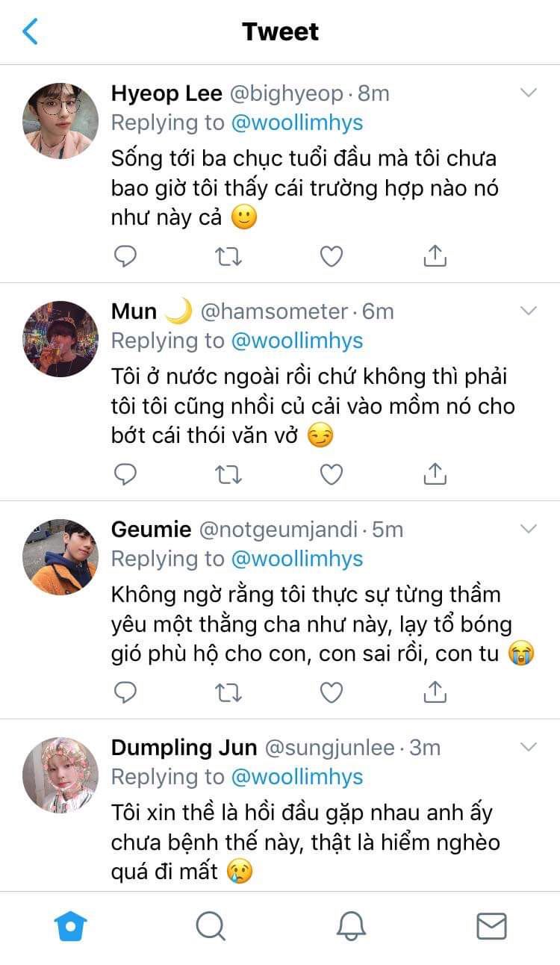Share Mun's tweet
Screen dimensions: 560x965
435,474
